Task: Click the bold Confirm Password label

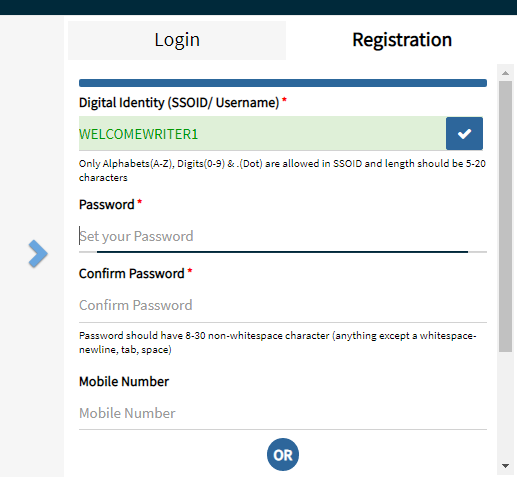Action: (132, 274)
